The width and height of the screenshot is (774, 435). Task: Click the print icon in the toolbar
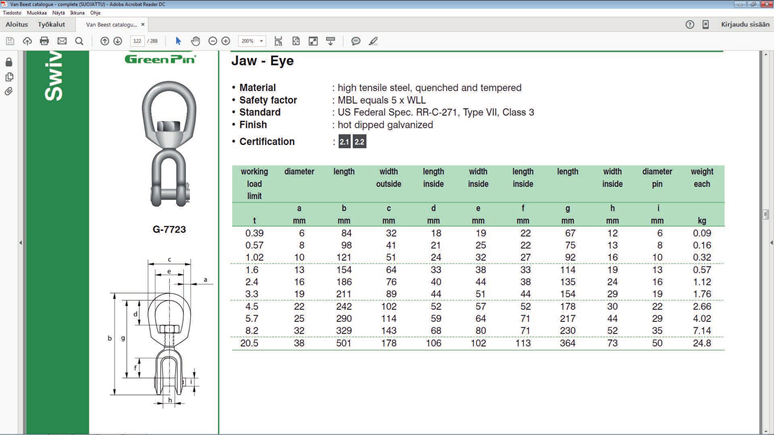click(x=44, y=41)
